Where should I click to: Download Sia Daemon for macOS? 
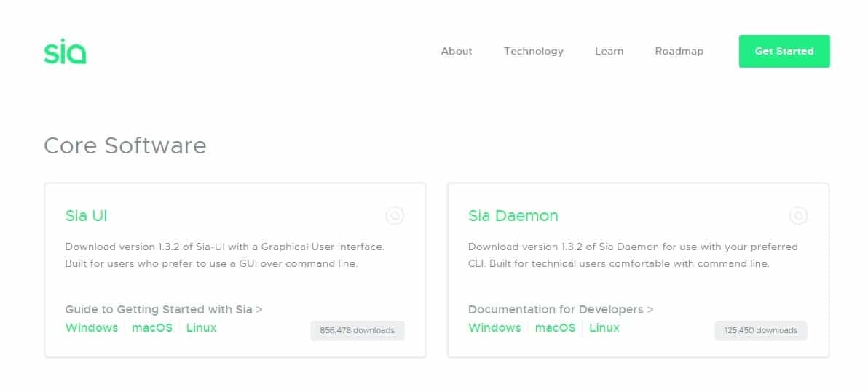(x=555, y=328)
